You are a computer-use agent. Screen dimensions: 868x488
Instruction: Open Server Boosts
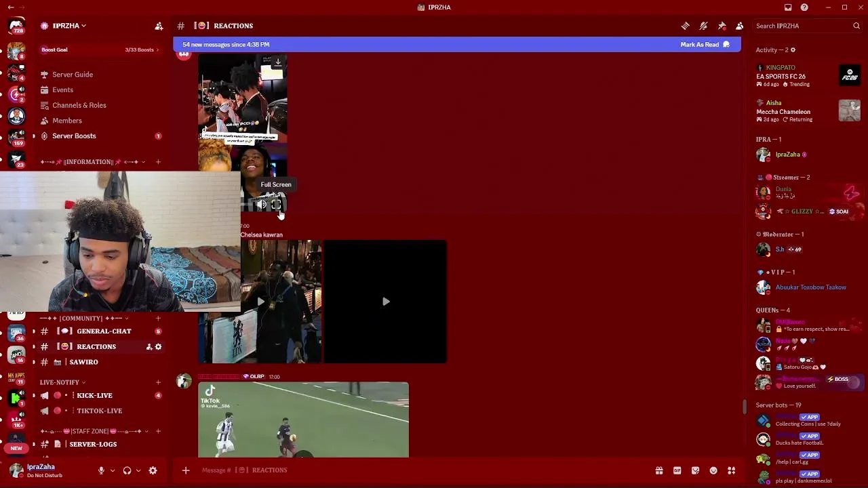(100, 136)
